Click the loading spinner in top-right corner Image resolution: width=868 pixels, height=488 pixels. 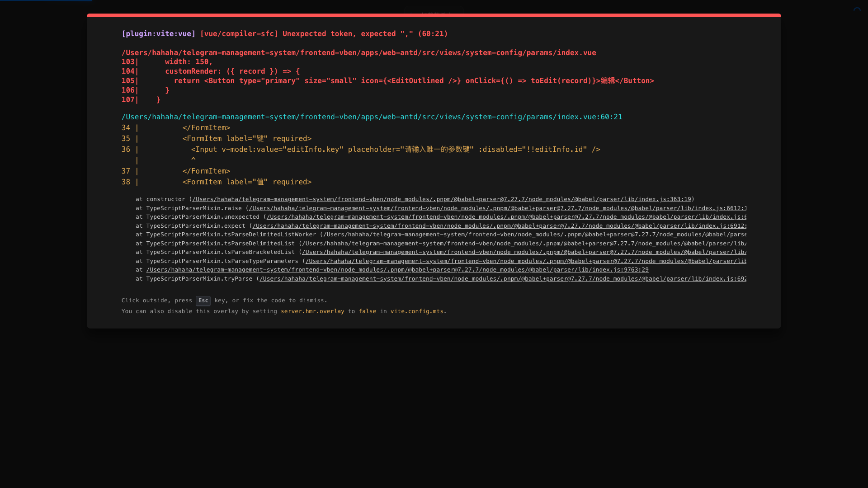pyautogui.click(x=857, y=10)
